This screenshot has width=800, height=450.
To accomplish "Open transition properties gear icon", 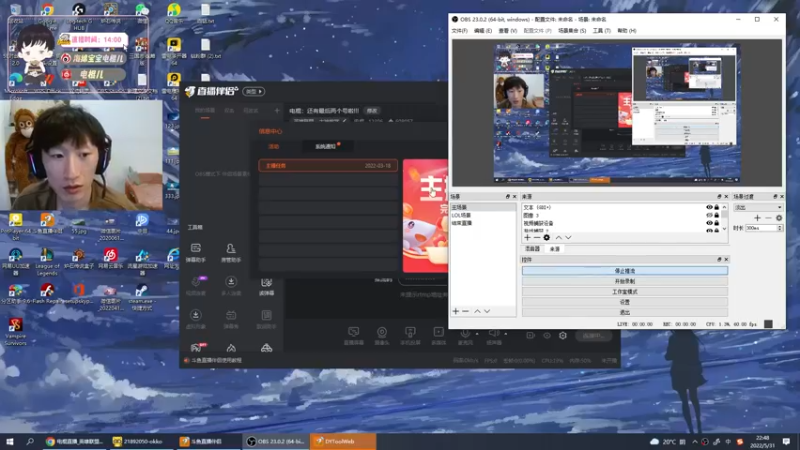I will 779,218.
